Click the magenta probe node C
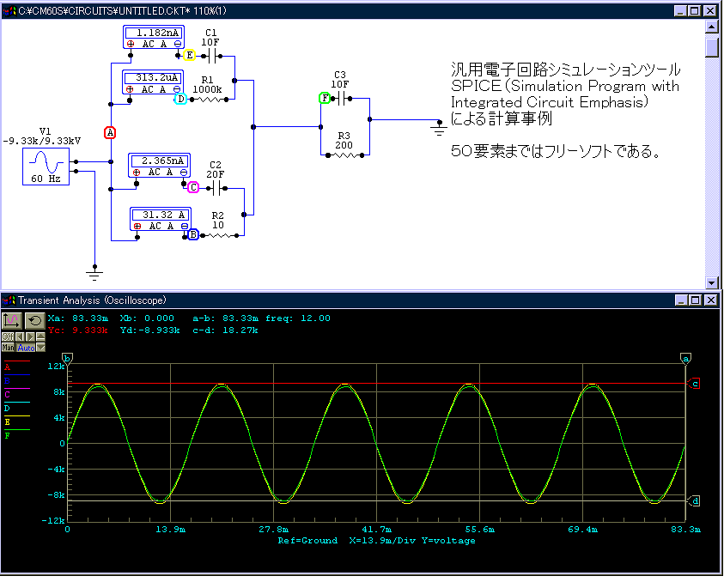724x588 pixels. pyautogui.click(x=192, y=187)
